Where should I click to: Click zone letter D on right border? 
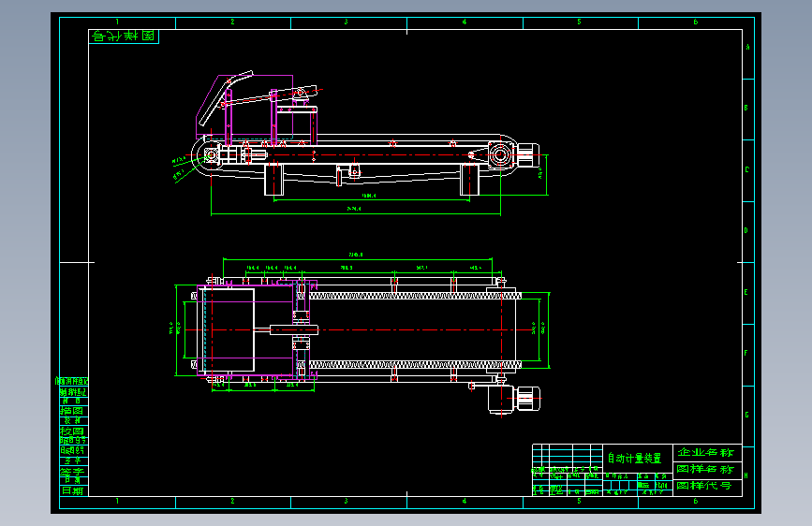pyautogui.click(x=746, y=230)
